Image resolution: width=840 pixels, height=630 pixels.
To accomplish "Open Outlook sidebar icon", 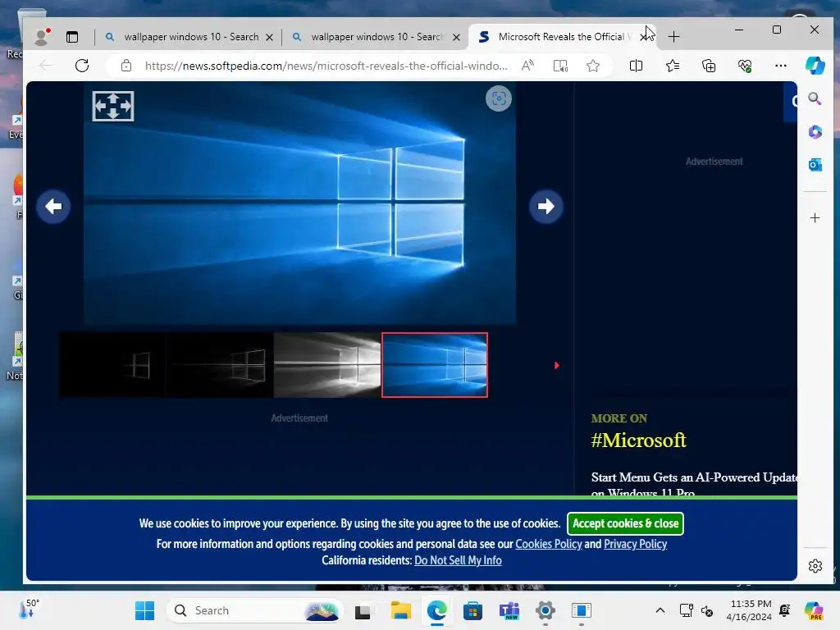I will coord(815,165).
